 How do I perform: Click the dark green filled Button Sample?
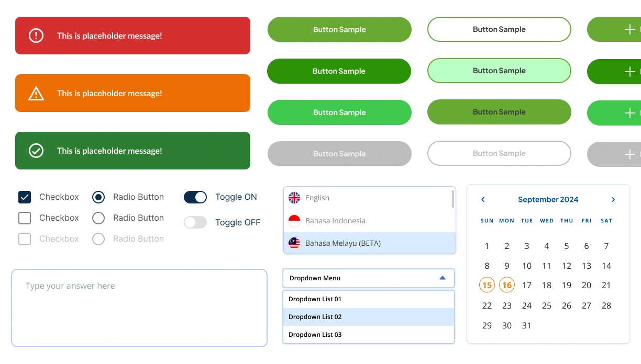click(339, 71)
